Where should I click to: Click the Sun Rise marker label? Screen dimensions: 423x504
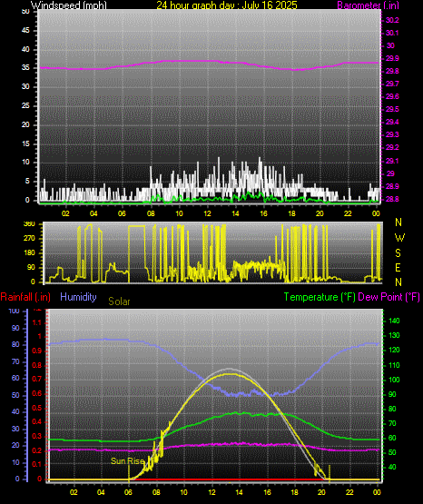click(x=127, y=461)
